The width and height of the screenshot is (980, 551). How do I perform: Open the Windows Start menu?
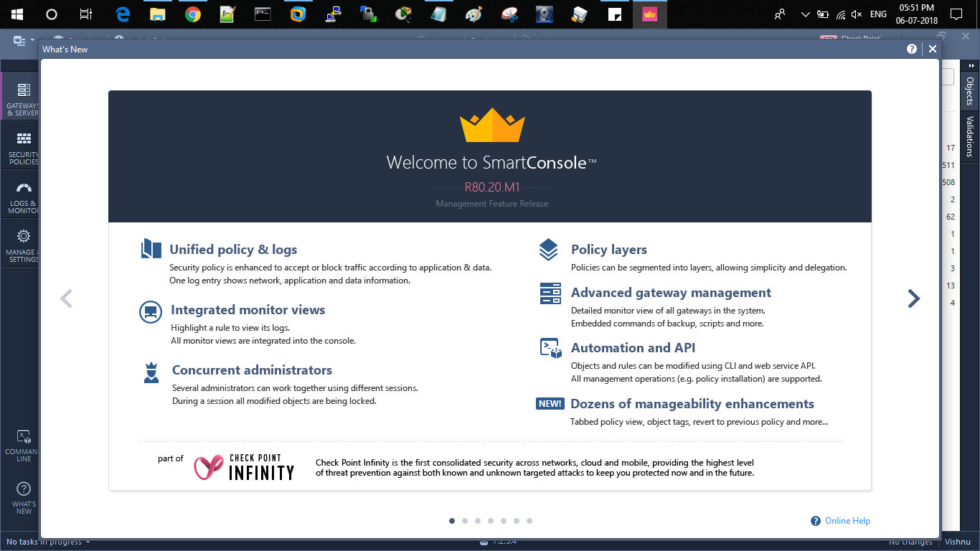17,14
